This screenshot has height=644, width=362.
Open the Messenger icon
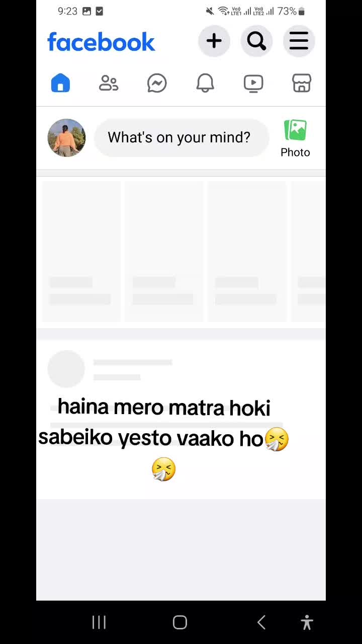click(x=157, y=83)
